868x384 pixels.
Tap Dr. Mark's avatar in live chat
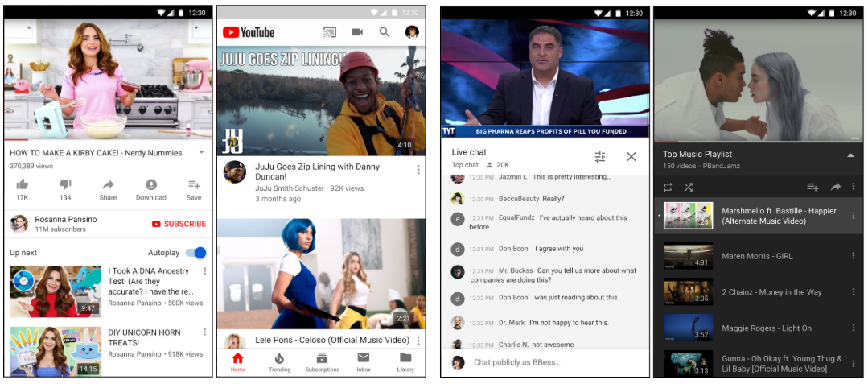tap(457, 323)
